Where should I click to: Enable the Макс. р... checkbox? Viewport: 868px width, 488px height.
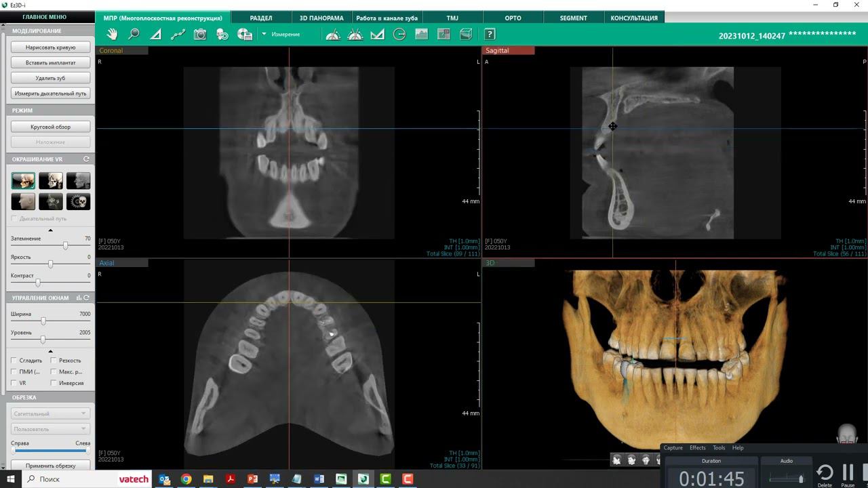pyautogui.click(x=54, y=371)
